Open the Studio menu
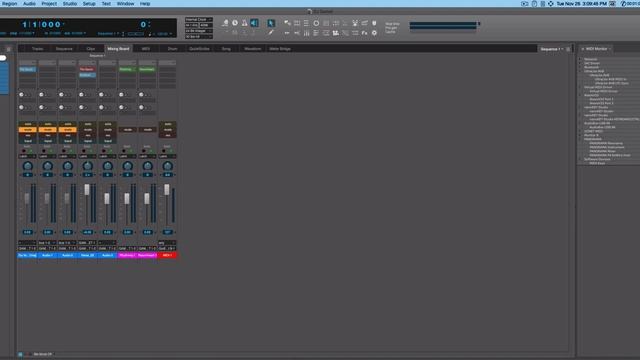 70,4
